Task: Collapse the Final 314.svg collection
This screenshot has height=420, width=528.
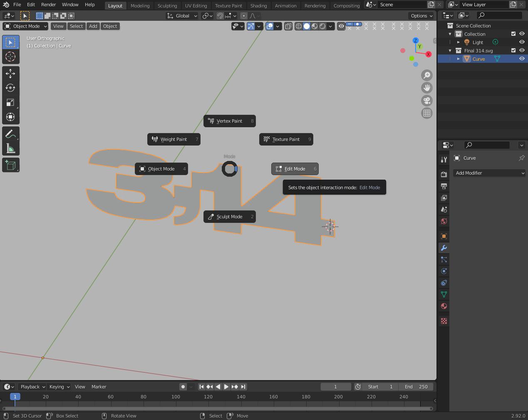Action: point(450,50)
